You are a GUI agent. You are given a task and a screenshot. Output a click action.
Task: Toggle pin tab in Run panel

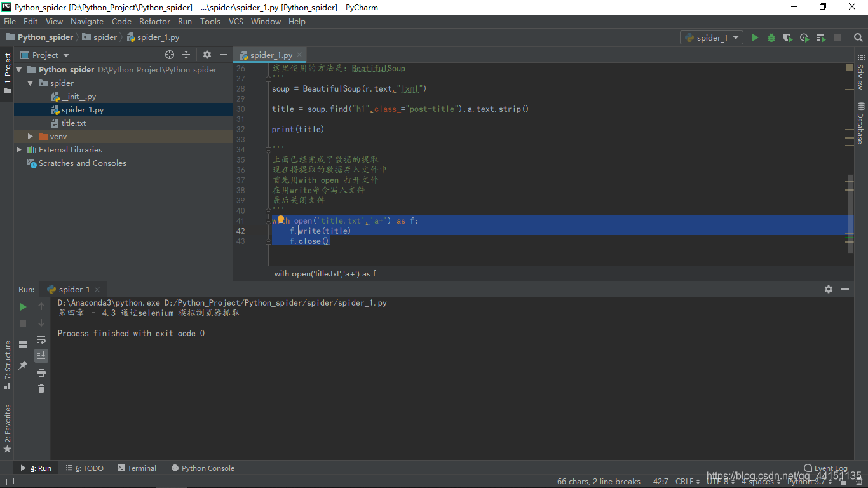pyautogui.click(x=23, y=365)
